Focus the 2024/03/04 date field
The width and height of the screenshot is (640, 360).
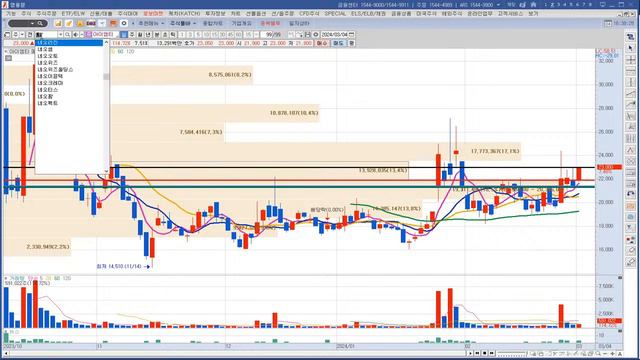point(334,35)
